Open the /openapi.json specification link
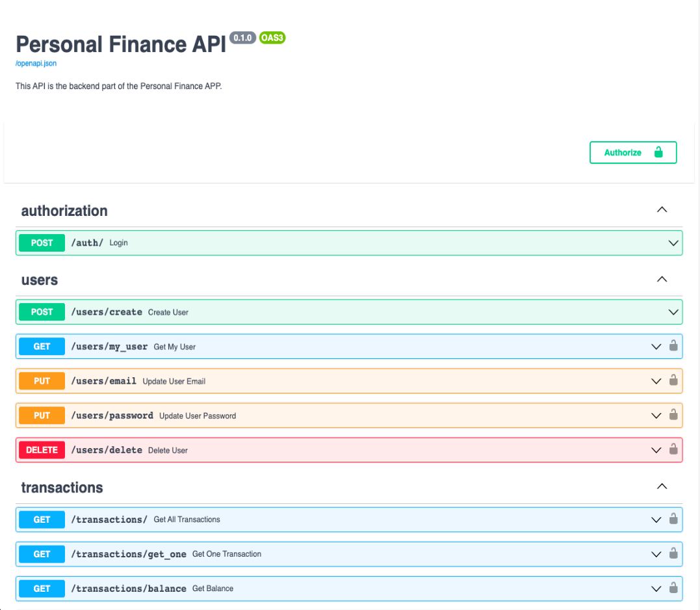This screenshot has height=610, width=700. pyautogui.click(x=35, y=63)
